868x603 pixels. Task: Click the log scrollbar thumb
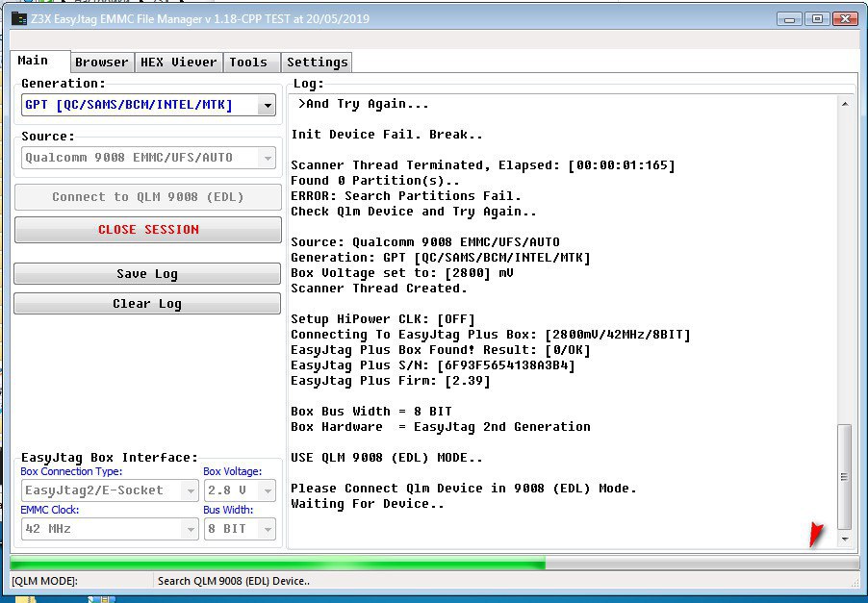click(x=845, y=477)
